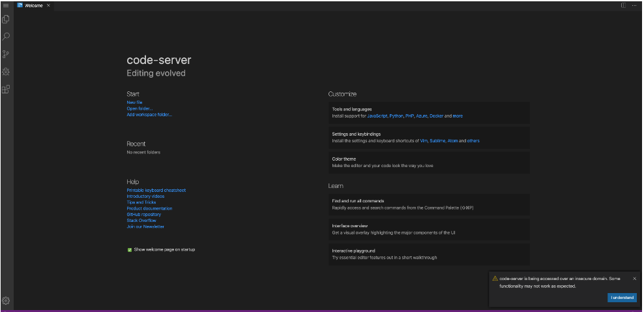Open the Tips and Tricks link

tap(141, 202)
